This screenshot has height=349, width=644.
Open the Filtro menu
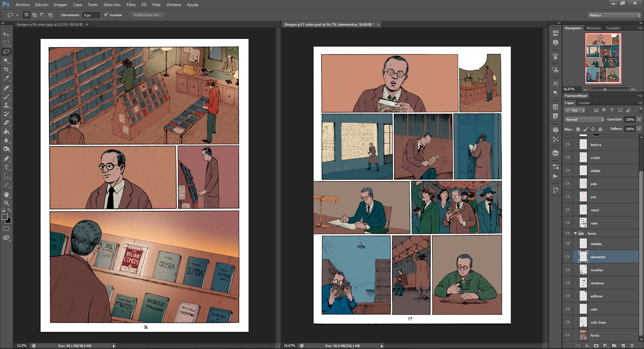click(x=131, y=5)
